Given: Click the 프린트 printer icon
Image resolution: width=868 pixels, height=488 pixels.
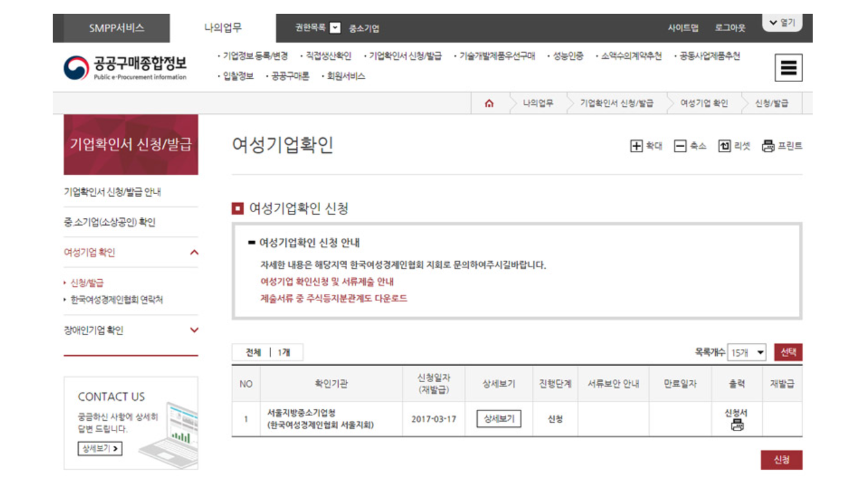Looking at the screenshot, I should (768, 146).
